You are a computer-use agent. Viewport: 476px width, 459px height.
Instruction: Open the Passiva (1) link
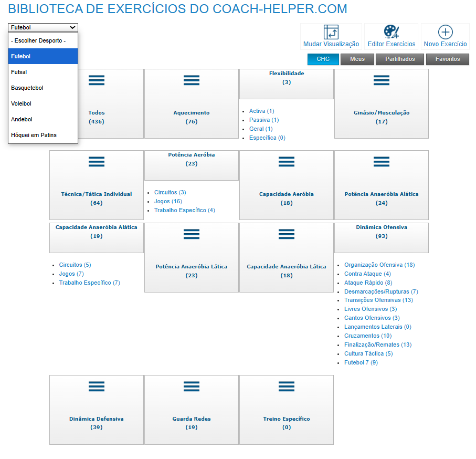point(264,120)
